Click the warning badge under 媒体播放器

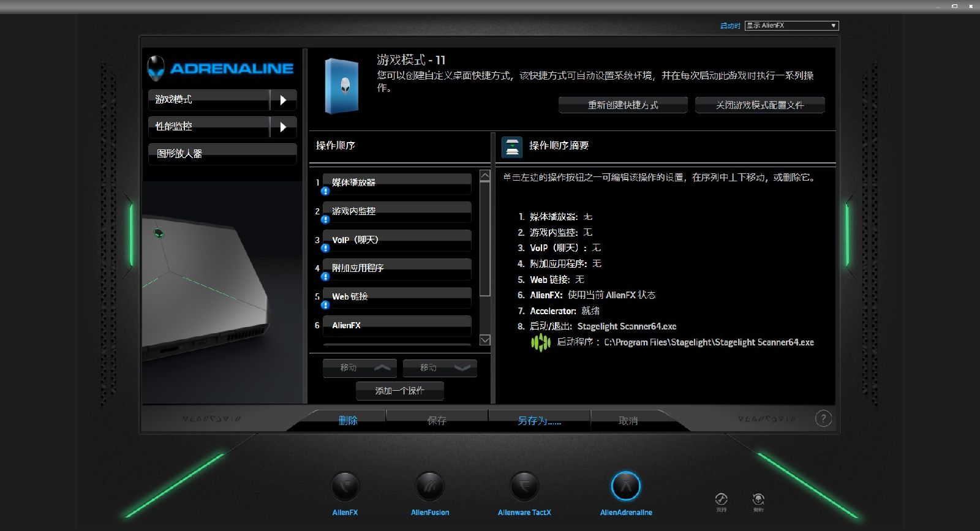tap(325, 191)
